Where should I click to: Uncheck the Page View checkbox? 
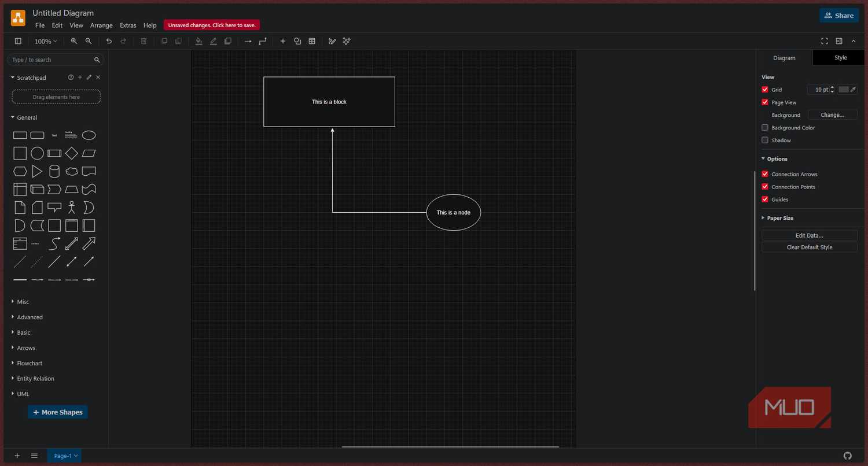point(765,102)
